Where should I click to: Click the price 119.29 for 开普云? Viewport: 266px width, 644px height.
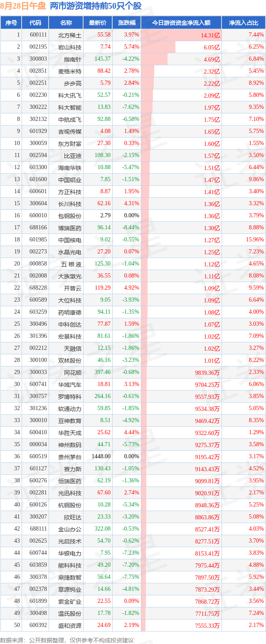[x=102, y=288]
